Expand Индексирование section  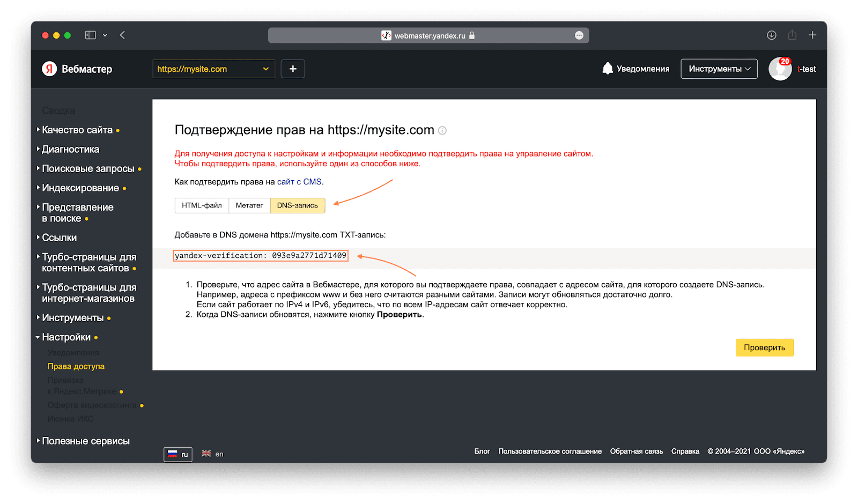(x=80, y=188)
